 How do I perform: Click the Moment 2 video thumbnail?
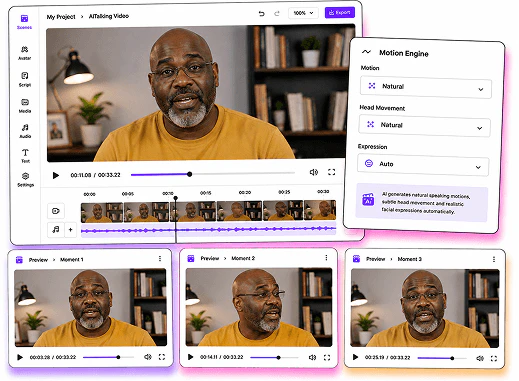pyautogui.click(x=259, y=307)
